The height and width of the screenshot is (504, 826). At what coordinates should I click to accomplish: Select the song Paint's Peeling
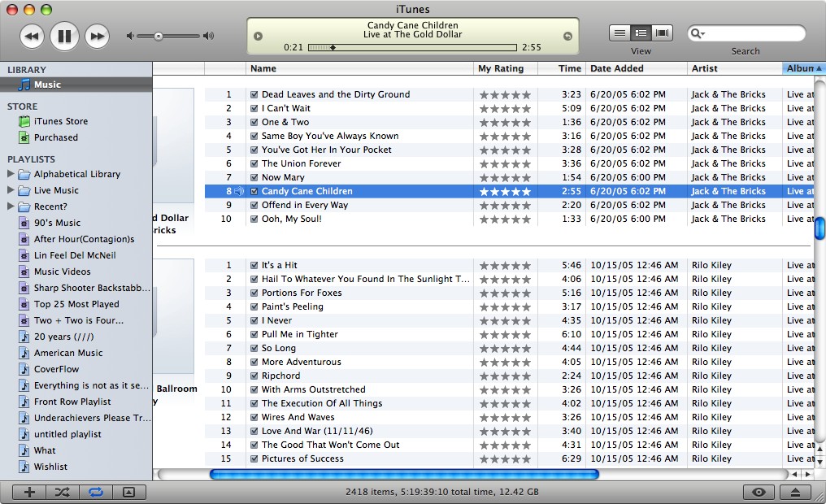[293, 306]
